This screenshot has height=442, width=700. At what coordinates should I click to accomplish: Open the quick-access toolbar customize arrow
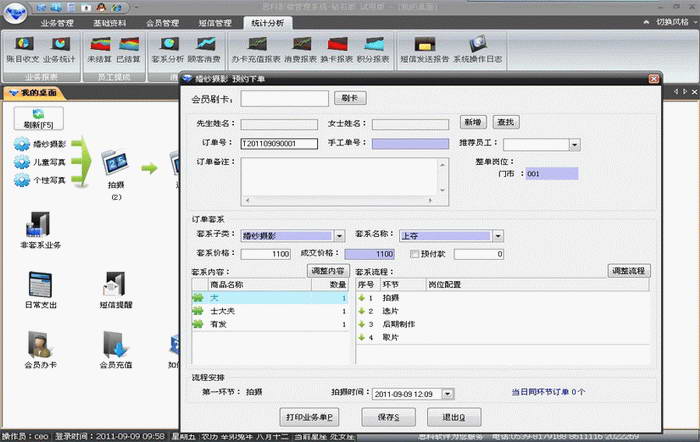(x=137, y=8)
